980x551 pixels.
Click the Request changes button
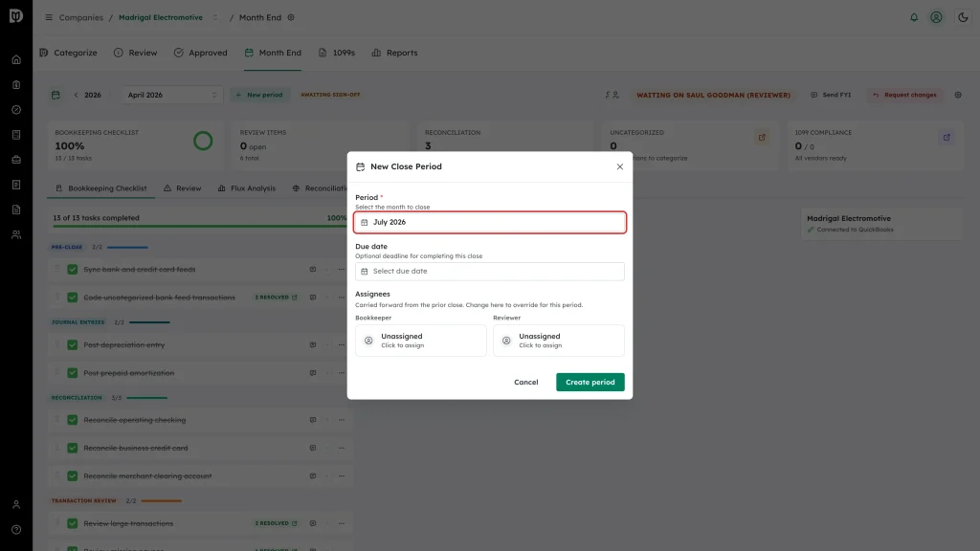905,95
